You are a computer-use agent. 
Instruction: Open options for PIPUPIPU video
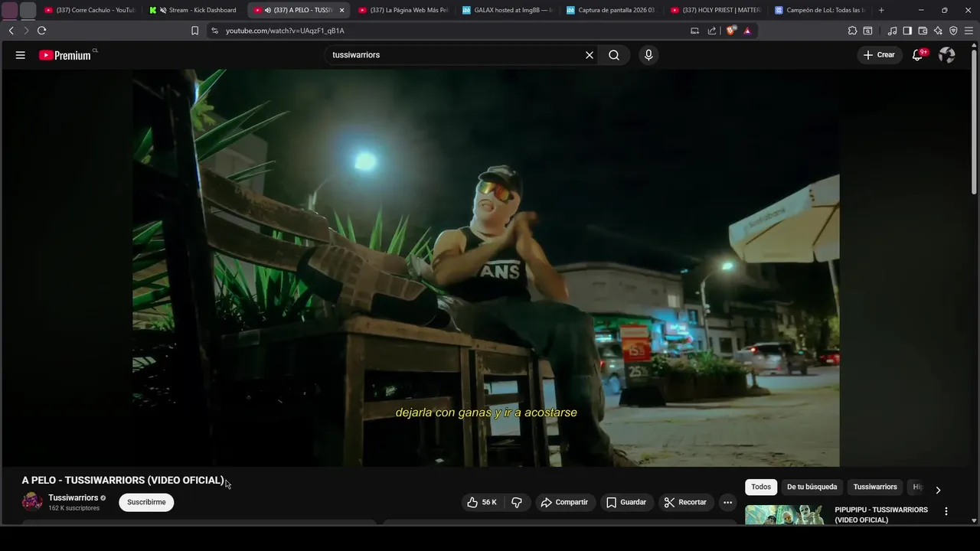946,511
